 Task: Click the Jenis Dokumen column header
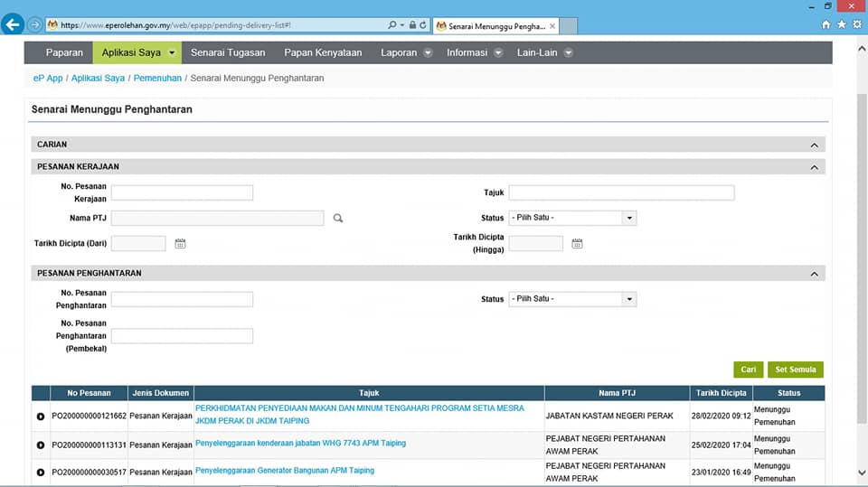point(161,393)
